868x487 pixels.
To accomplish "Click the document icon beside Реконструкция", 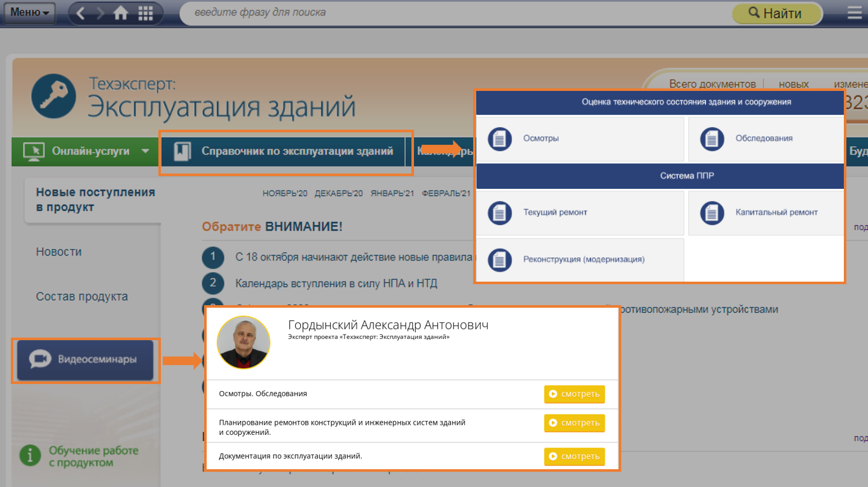I will pyautogui.click(x=500, y=260).
